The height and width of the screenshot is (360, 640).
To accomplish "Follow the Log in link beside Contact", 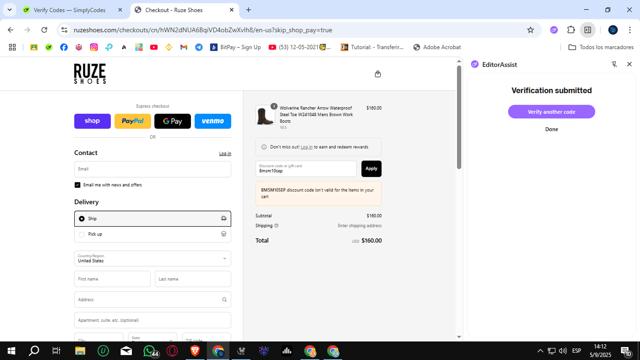I will point(225,153).
